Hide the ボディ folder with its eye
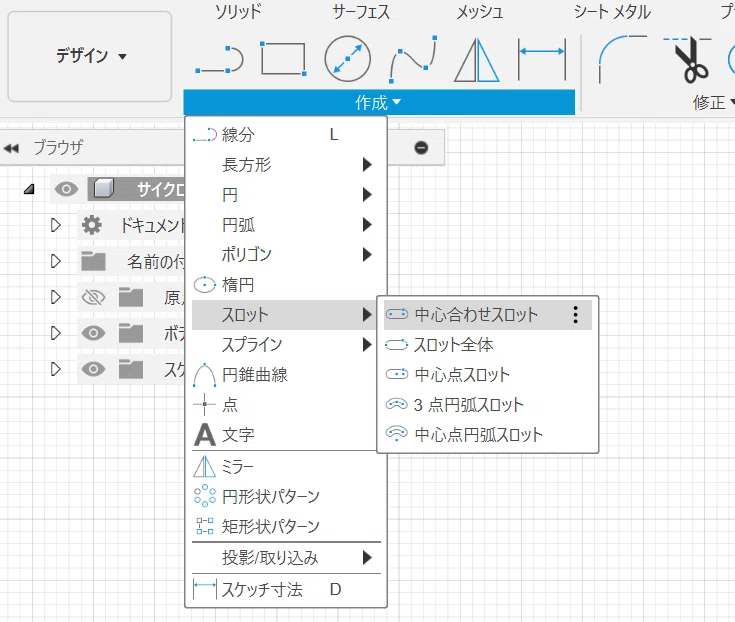 pyautogui.click(x=93, y=333)
